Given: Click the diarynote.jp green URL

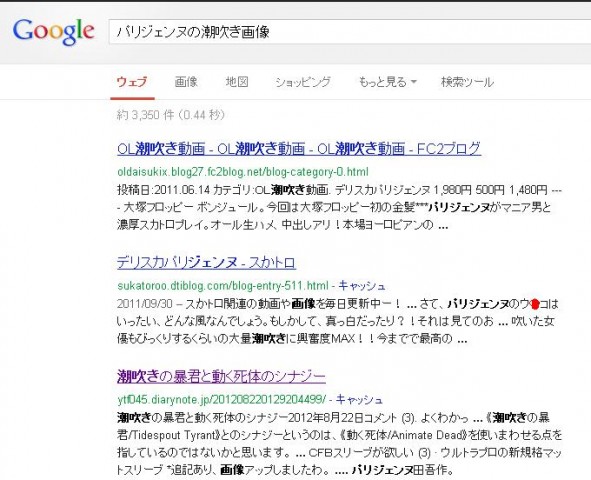Looking at the screenshot, I should (221, 399).
